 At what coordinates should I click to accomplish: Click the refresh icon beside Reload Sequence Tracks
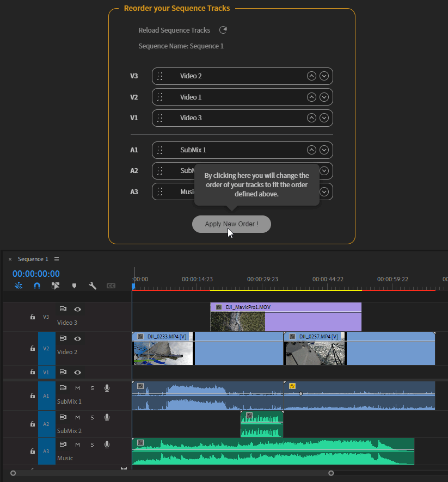223,30
